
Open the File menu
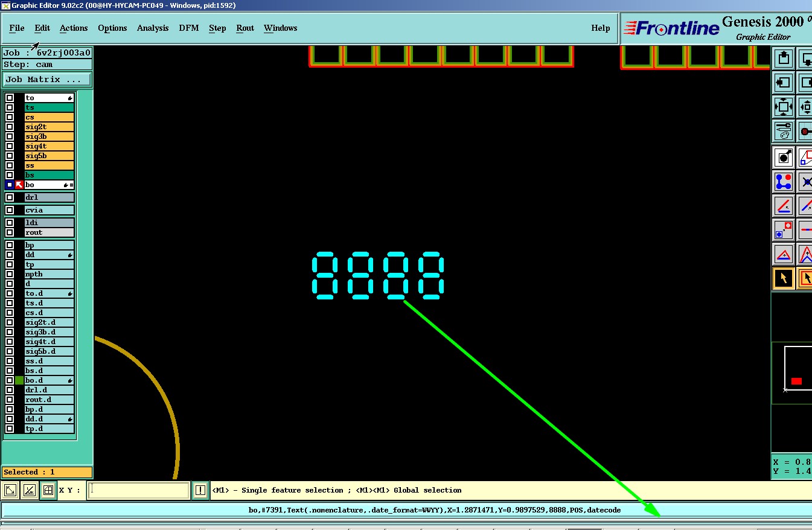pos(17,28)
